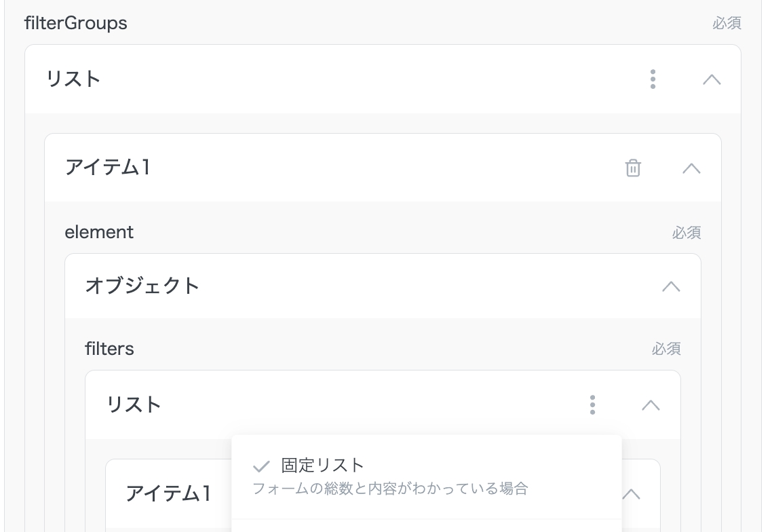Click the フォームの総数と内容がわかっている場合 description
The width and height of the screenshot is (772, 532).
(390, 488)
